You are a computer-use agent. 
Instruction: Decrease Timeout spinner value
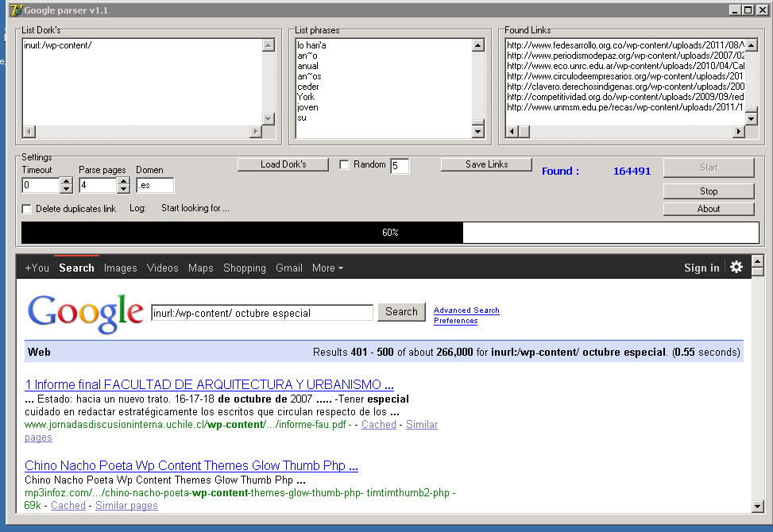tap(66, 189)
